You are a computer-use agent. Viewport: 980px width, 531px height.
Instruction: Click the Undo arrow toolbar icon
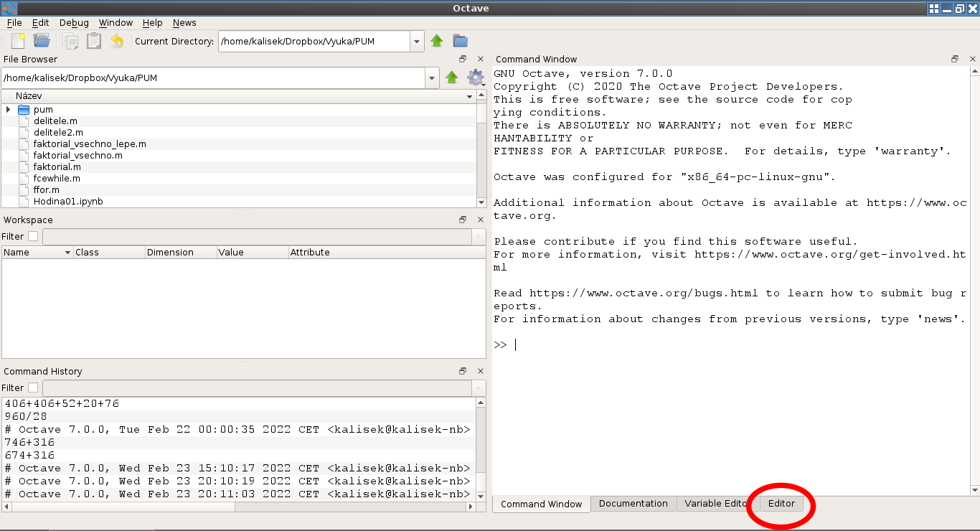[x=117, y=41]
